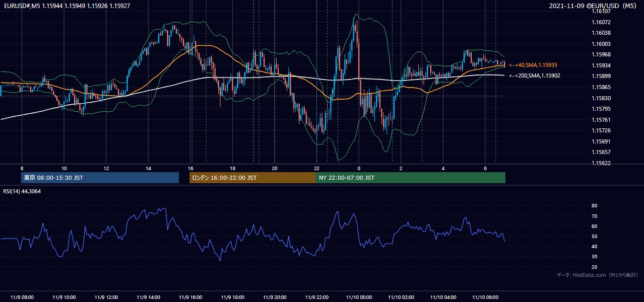This screenshot has height=302, width=644.
Task: Click the London 16:00-22:00 JST session bar
Action: (252, 178)
